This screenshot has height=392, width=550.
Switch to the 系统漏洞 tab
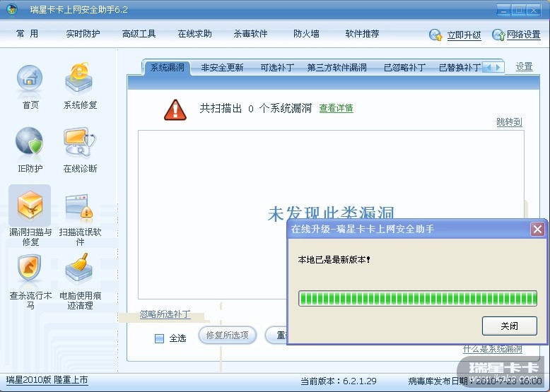167,68
